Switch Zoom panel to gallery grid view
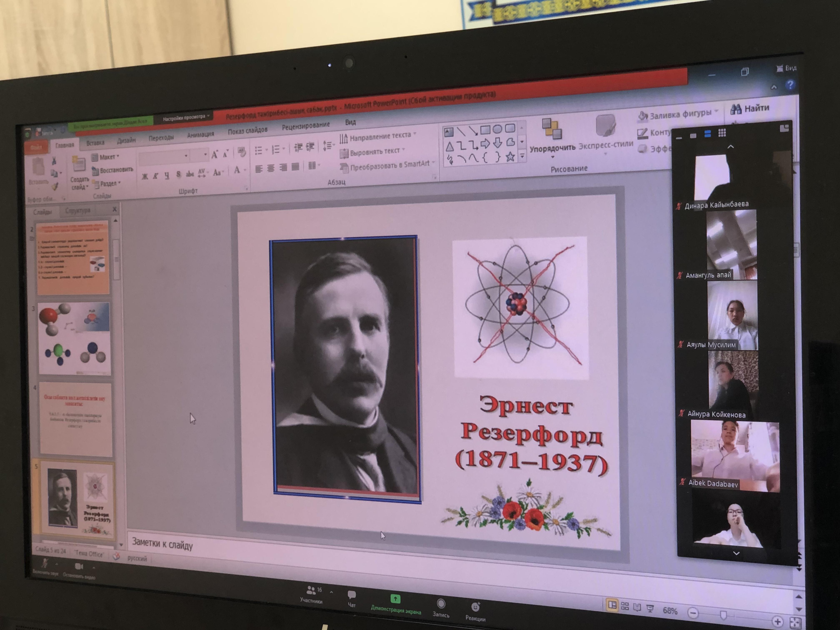This screenshot has width=840, height=630. pos(722,133)
